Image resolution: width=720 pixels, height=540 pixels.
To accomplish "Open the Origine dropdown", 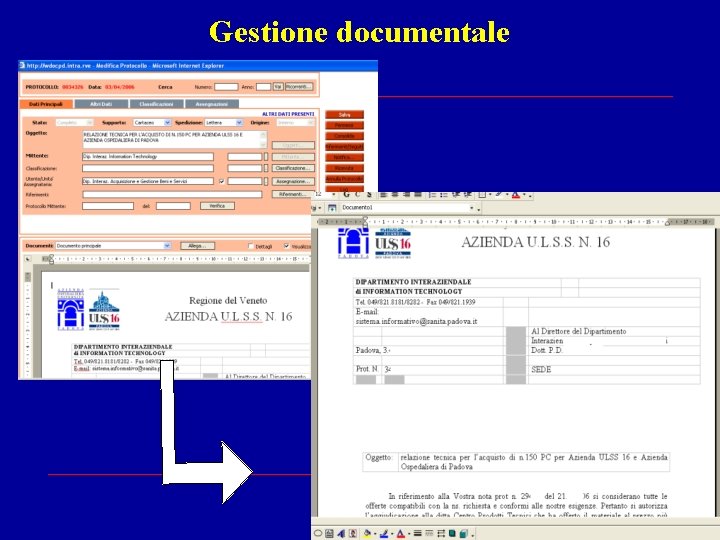I will 295,123.
